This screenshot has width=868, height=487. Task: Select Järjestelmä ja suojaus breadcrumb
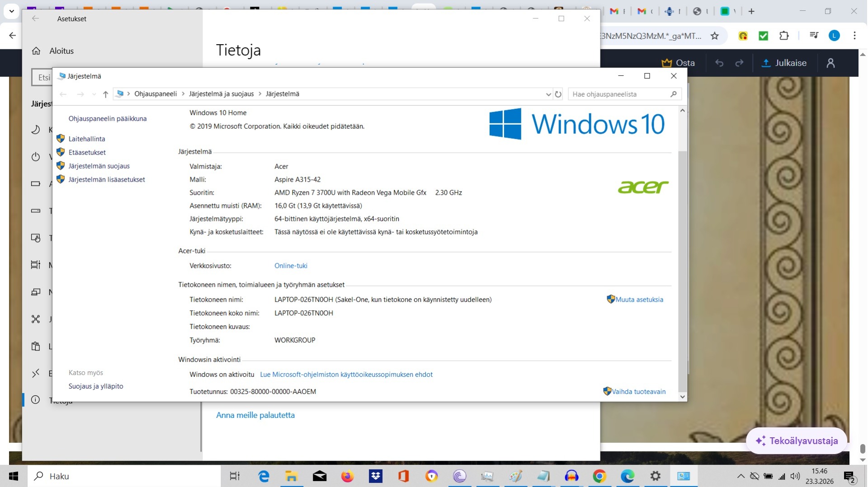[x=221, y=94]
